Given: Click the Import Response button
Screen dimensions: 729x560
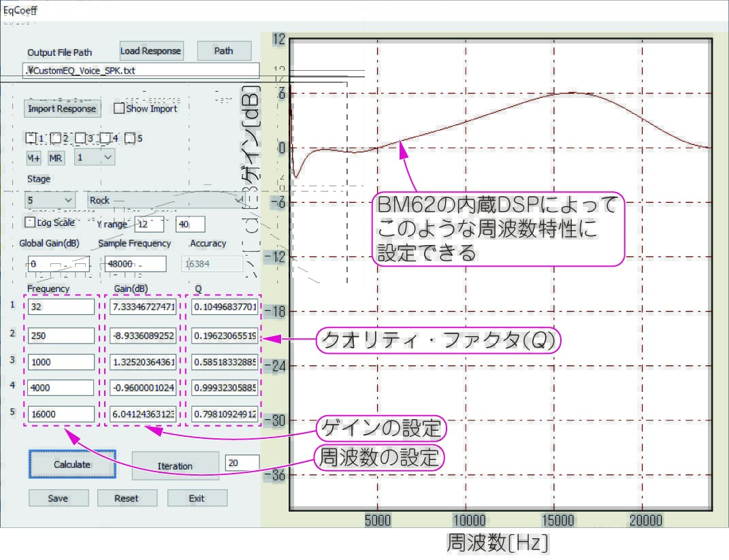Looking at the screenshot, I should (x=62, y=109).
